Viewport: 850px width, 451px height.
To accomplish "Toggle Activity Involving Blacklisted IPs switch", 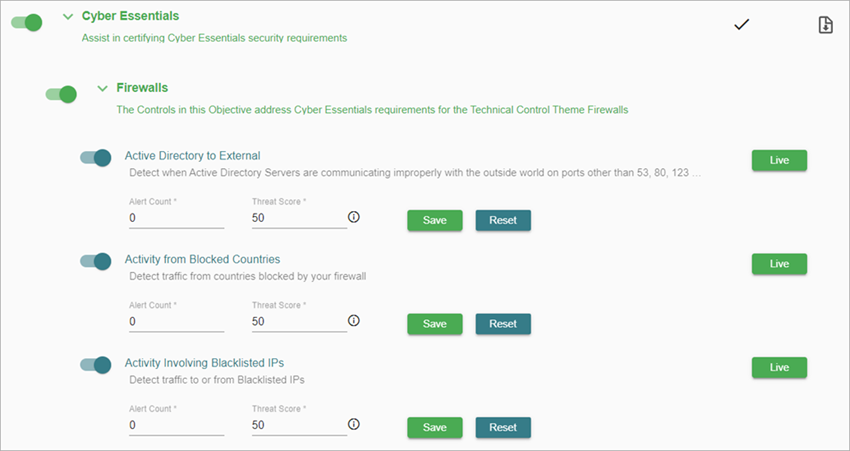I will pos(96,364).
